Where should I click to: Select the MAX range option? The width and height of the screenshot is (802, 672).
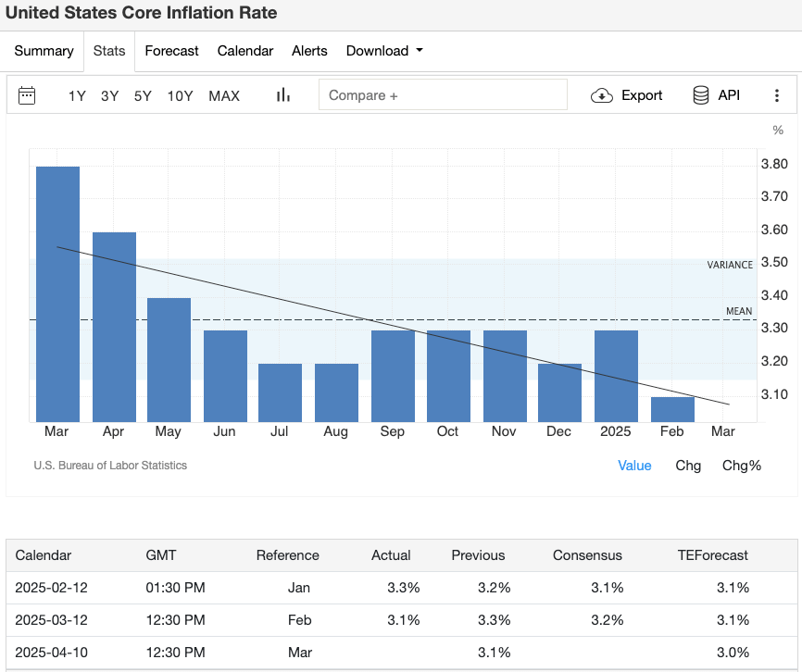click(x=223, y=95)
